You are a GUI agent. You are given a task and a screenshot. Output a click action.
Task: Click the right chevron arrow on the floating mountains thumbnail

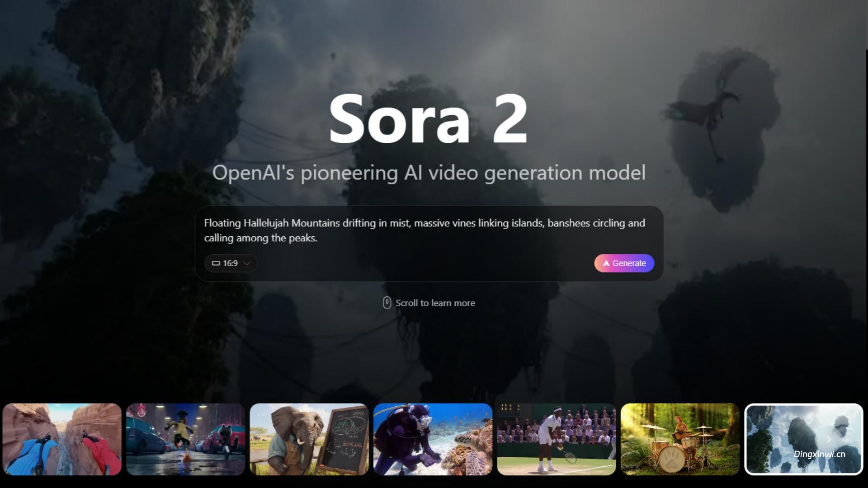coord(829,439)
